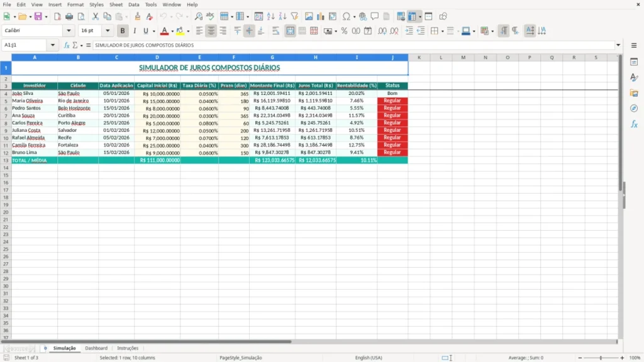Click the Sort Descending icon

(x=282, y=16)
